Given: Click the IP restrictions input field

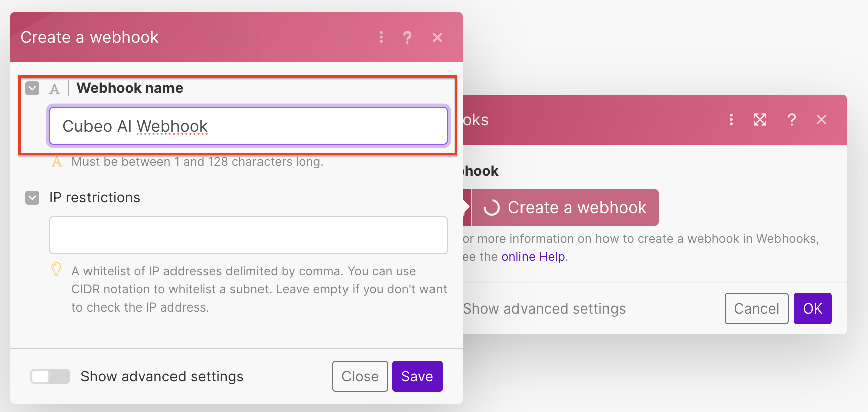Looking at the screenshot, I should pyautogui.click(x=248, y=235).
